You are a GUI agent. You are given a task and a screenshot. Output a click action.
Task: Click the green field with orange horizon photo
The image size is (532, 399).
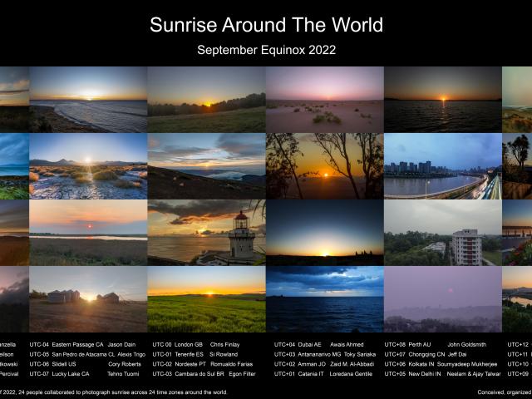207,299
